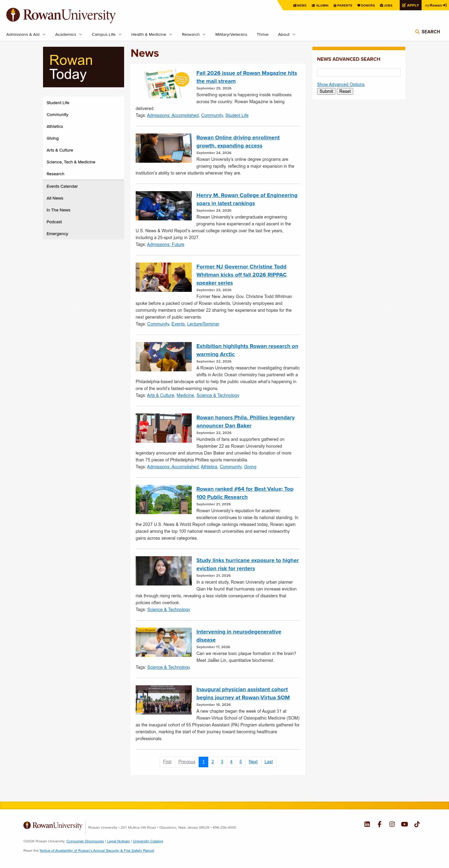449x868 pixels.
Task: Click the Christine Todd Whitman article thumbnail
Action: (163, 277)
